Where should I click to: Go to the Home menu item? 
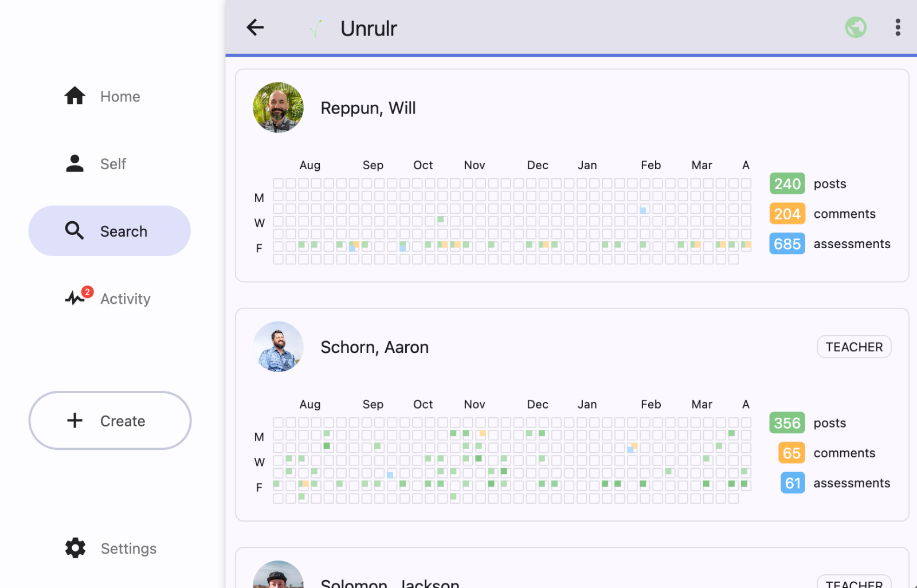(120, 97)
